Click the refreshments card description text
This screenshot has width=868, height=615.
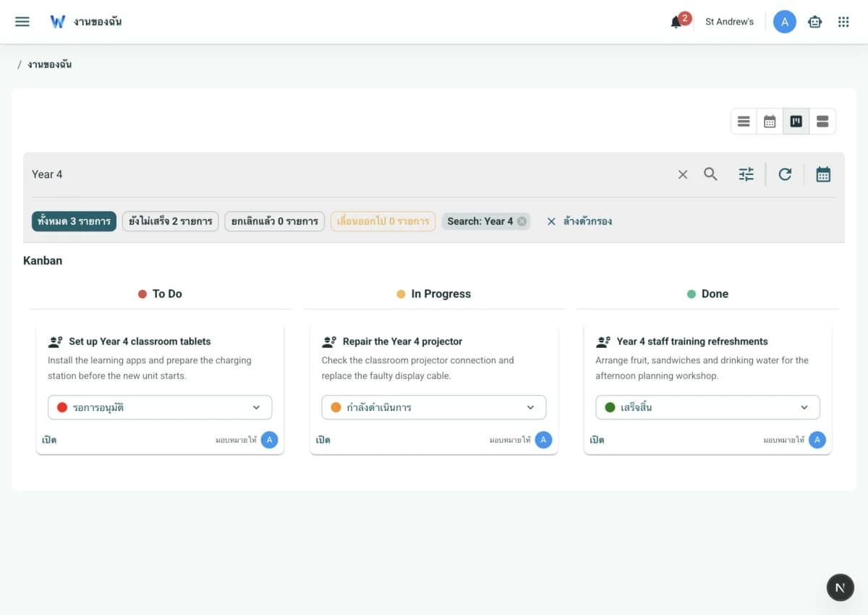702,368
